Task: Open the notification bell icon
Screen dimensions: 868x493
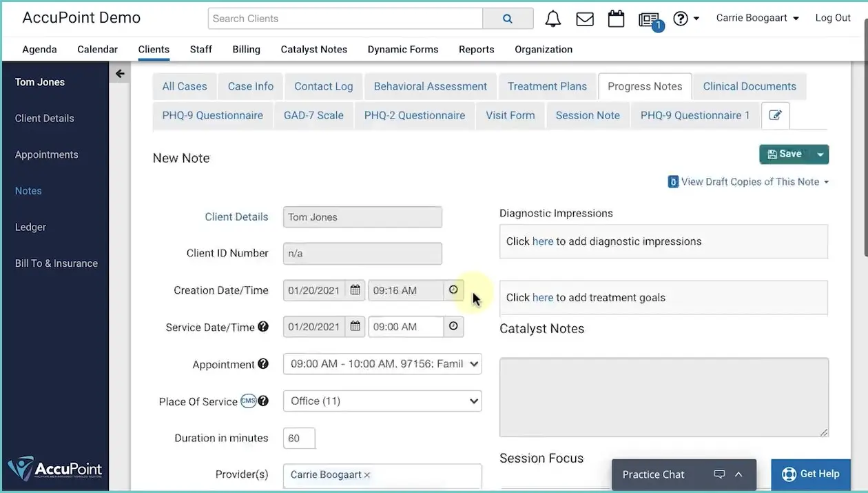Action: point(552,19)
